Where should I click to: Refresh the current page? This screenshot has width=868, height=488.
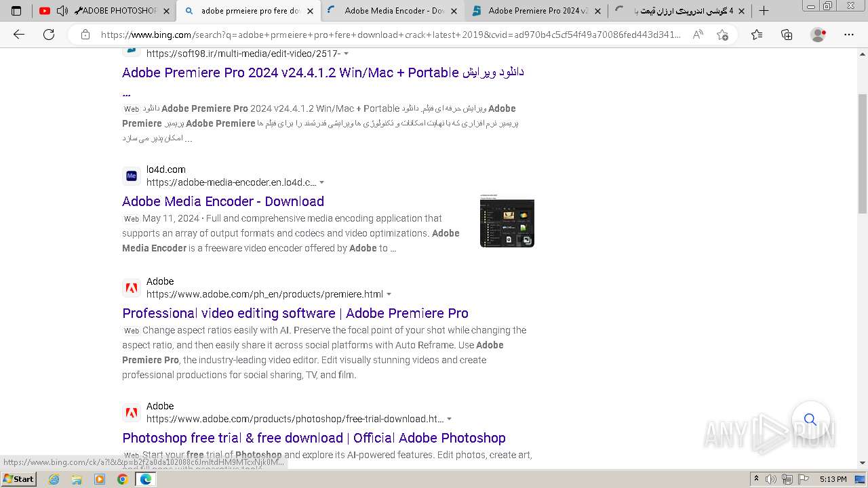click(x=49, y=35)
